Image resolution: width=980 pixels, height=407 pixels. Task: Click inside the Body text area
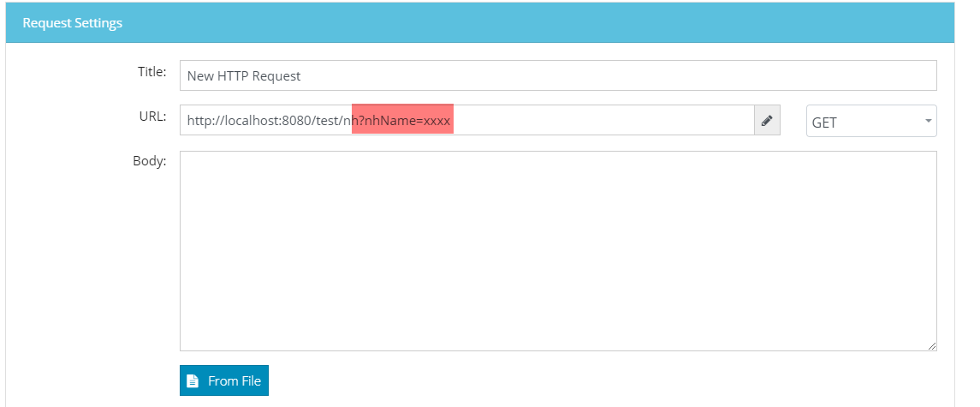[x=558, y=250]
